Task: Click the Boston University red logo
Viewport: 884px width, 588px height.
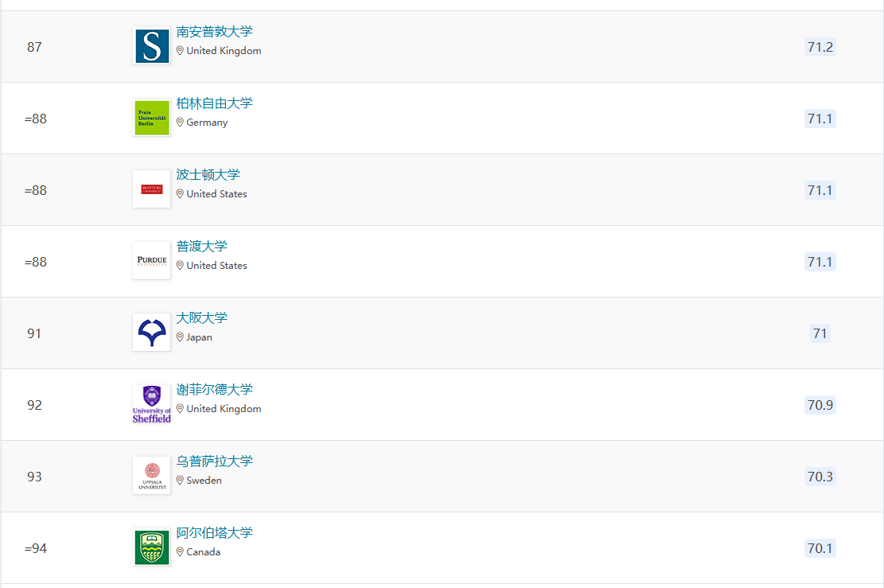Action: coord(152,189)
